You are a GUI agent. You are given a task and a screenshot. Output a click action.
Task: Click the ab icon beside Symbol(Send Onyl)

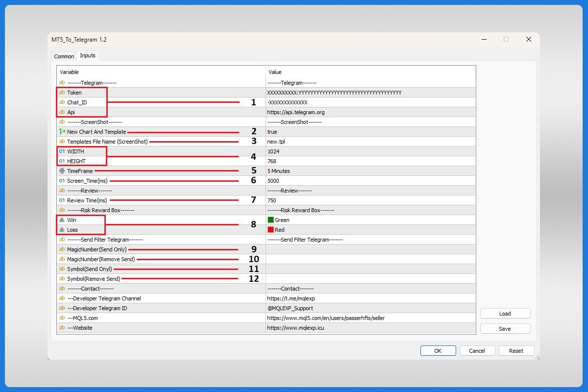coord(62,269)
